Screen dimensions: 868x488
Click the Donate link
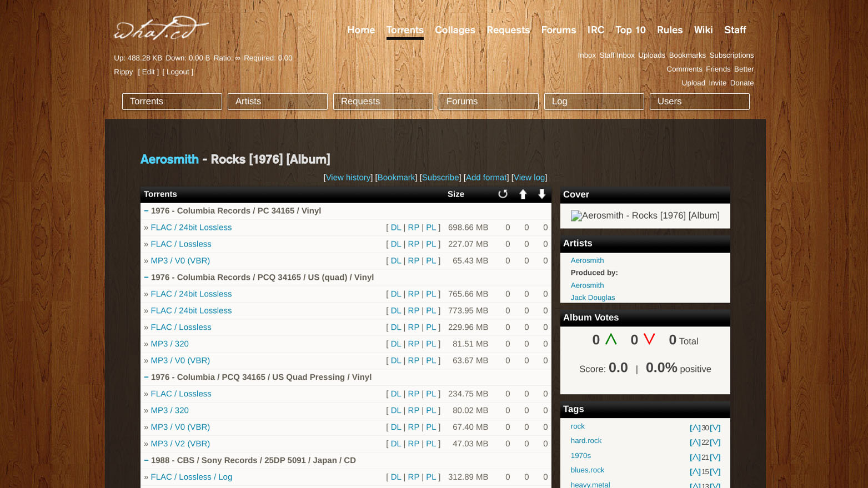742,83
